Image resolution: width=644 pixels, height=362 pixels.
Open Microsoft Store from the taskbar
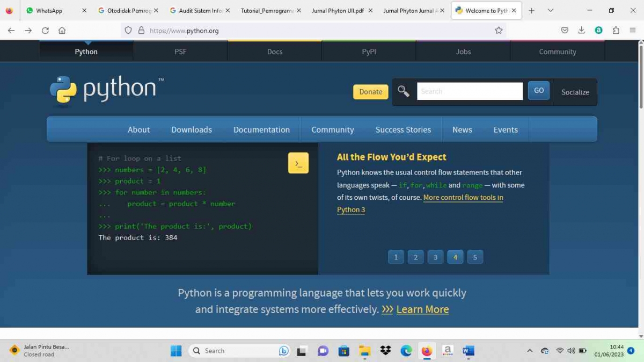click(343, 351)
